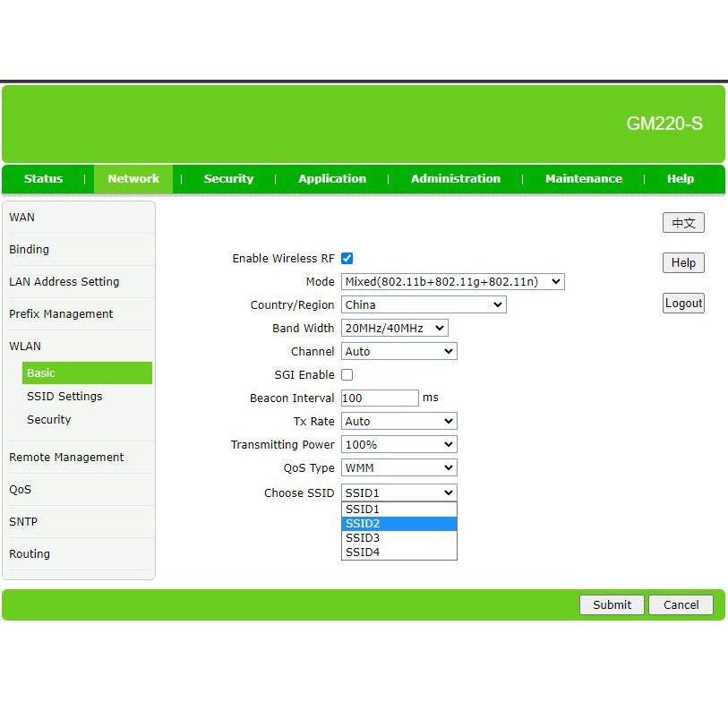Open the wireless Mode dropdown

tap(452, 281)
